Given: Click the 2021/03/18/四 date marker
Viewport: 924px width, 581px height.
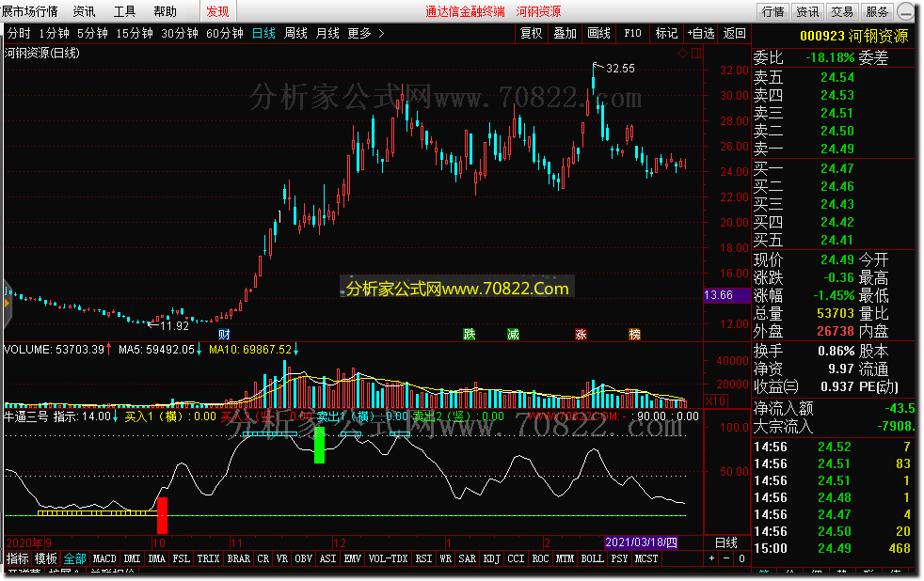Looking at the screenshot, I should tap(641, 542).
